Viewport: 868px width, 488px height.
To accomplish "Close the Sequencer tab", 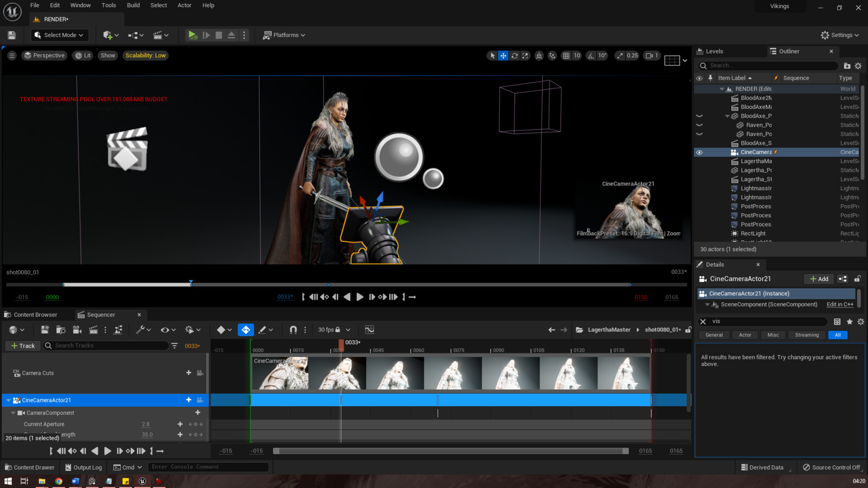I will click(x=139, y=314).
